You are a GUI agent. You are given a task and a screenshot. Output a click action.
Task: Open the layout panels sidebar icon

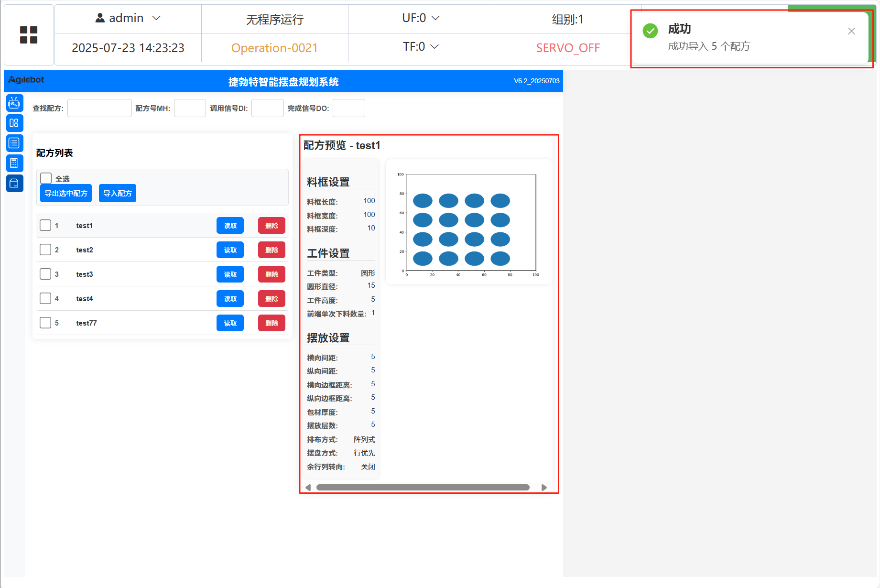(x=14, y=123)
